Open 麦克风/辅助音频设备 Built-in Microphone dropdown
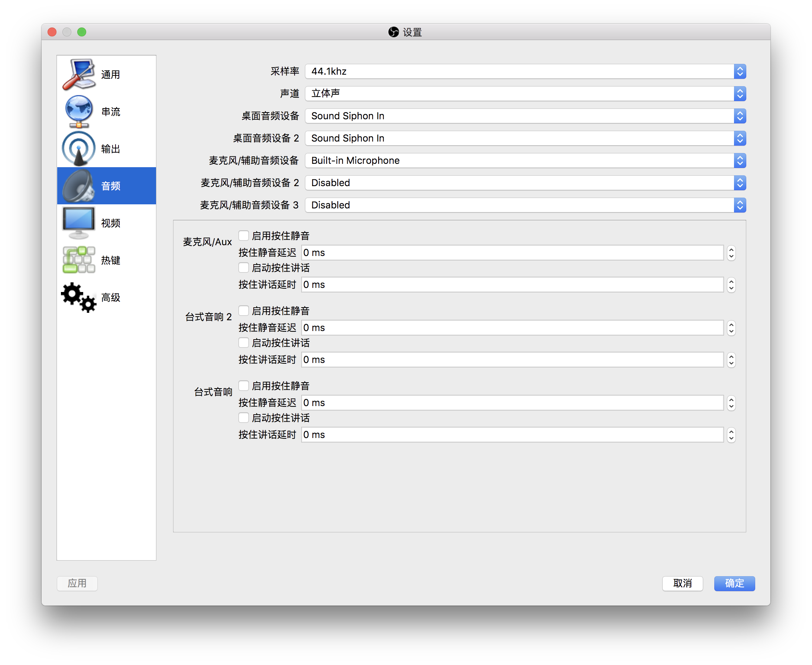 [x=525, y=160]
